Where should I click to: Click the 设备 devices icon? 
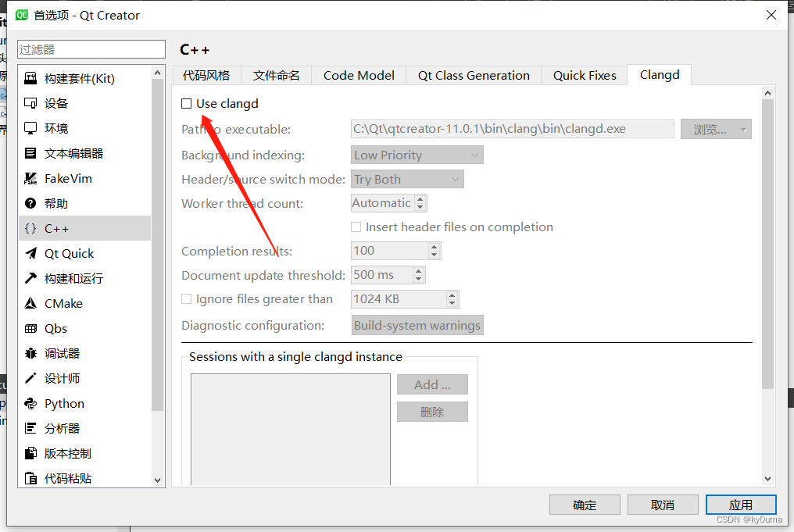click(x=31, y=103)
